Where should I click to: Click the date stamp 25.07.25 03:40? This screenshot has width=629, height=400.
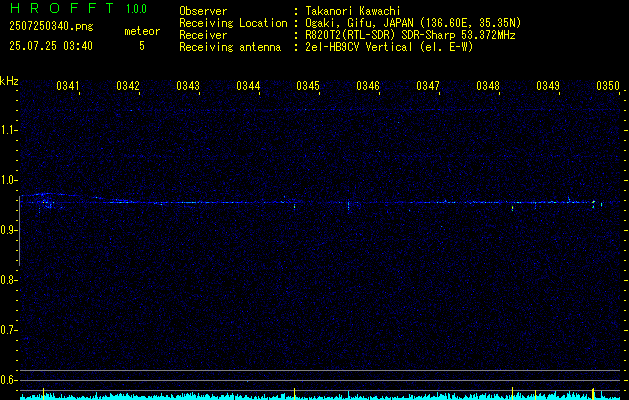click(51, 46)
